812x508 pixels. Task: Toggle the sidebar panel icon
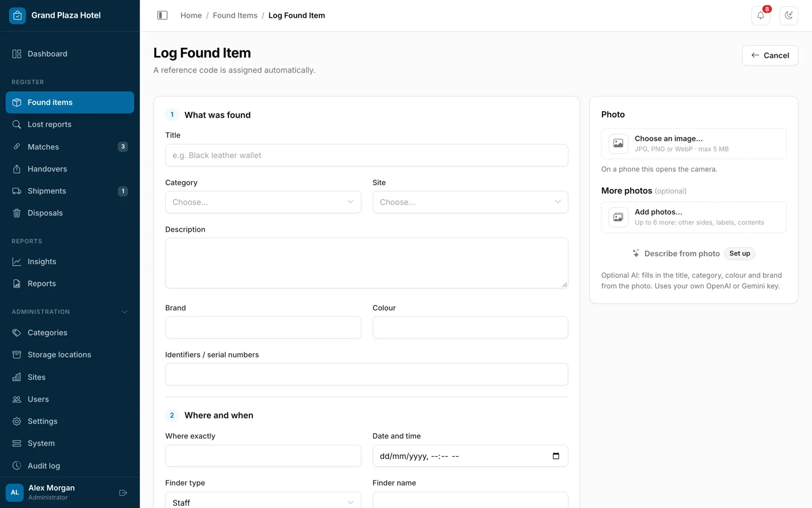tap(162, 15)
